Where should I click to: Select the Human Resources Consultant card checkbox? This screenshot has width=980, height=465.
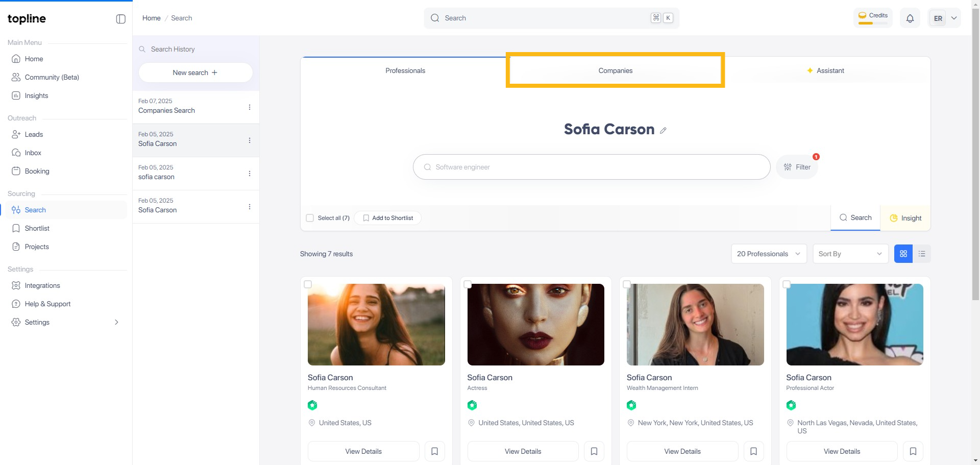click(308, 284)
